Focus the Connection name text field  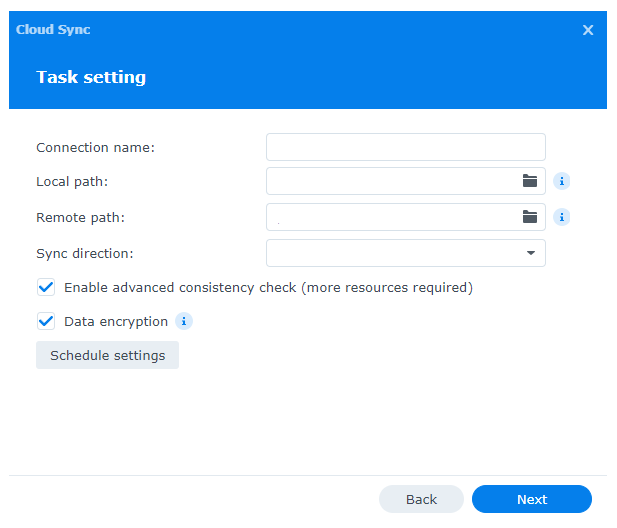coord(405,147)
